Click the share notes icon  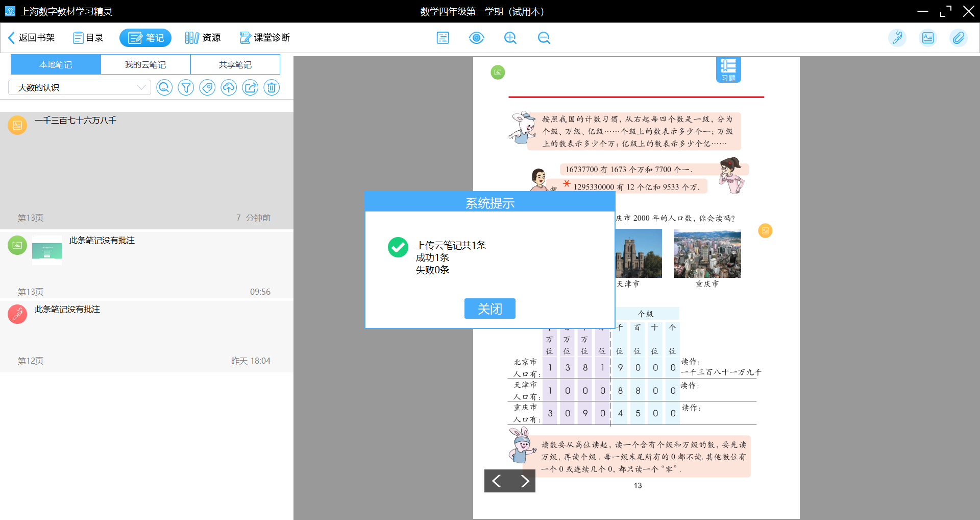click(250, 88)
